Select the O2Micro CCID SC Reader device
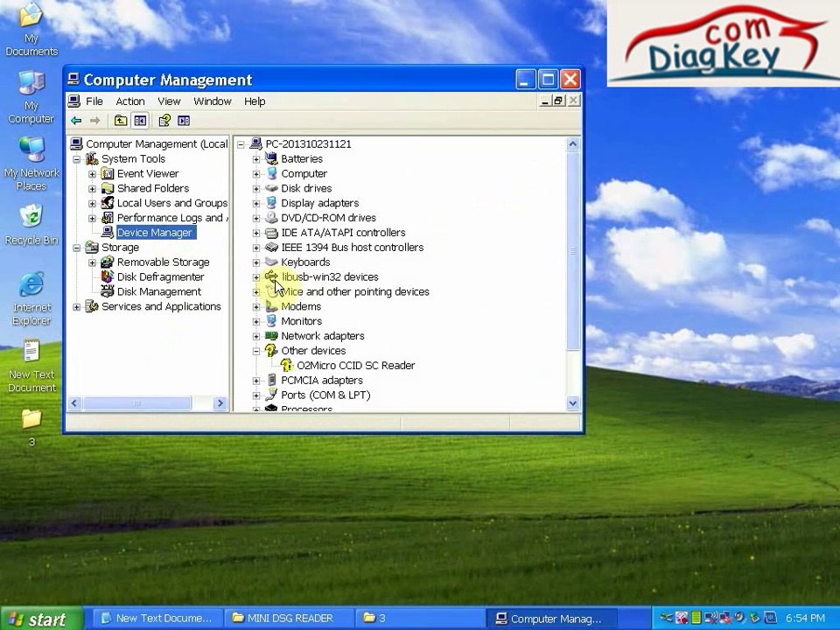 [356, 366]
